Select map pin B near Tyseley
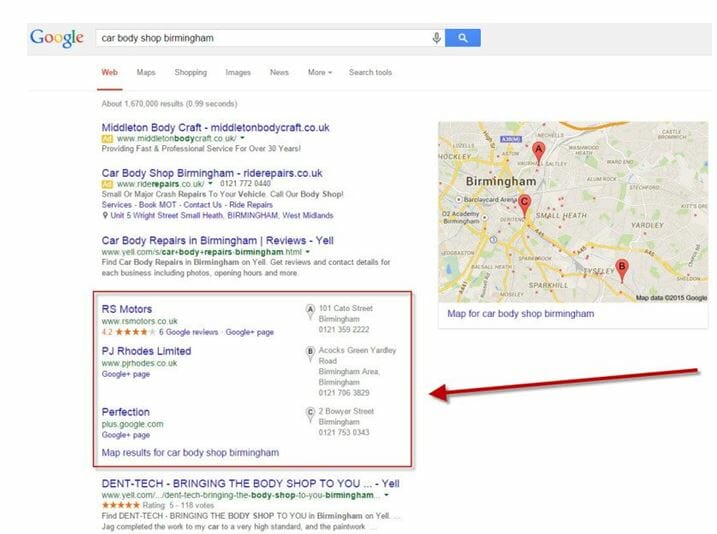 pos(621,270)
